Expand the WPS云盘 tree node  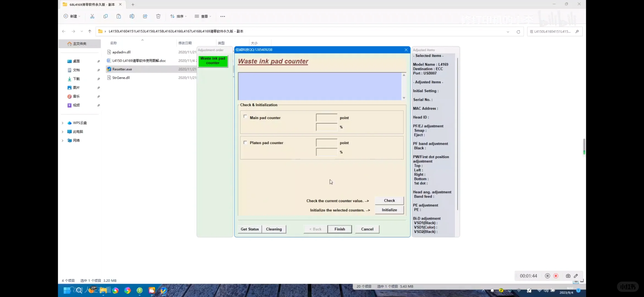pos(62,123)
